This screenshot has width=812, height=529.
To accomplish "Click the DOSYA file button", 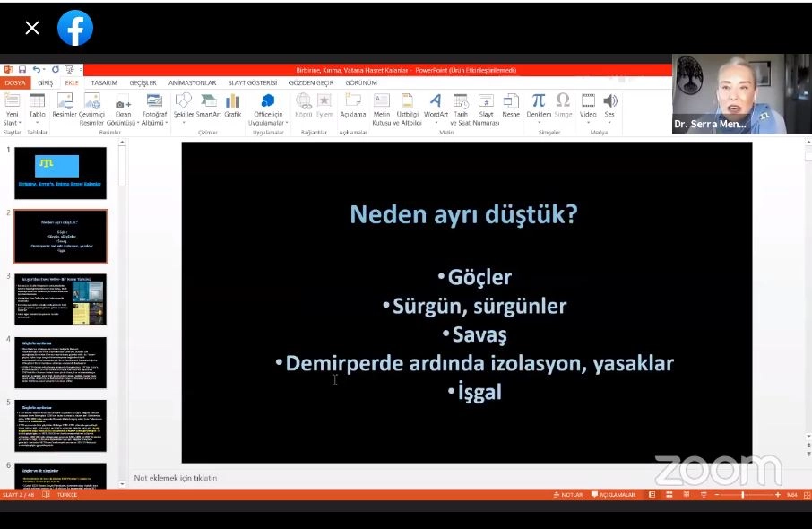I will [15, 82].
